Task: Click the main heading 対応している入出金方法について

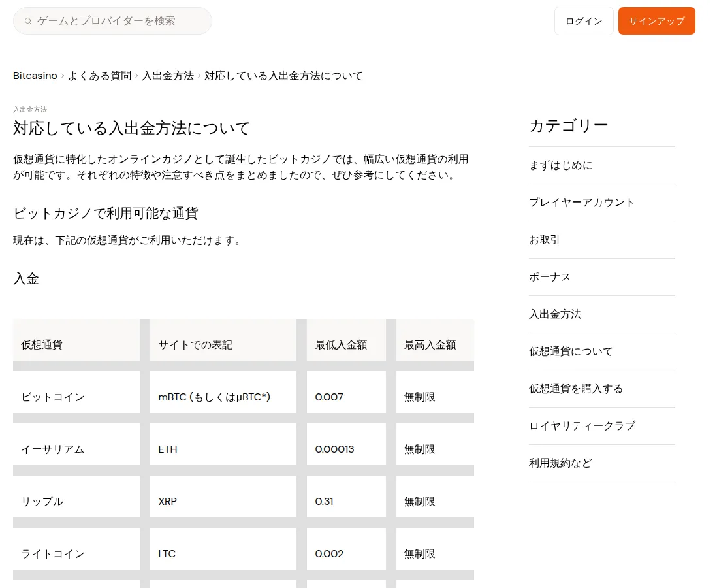Action: pos(131,128)
